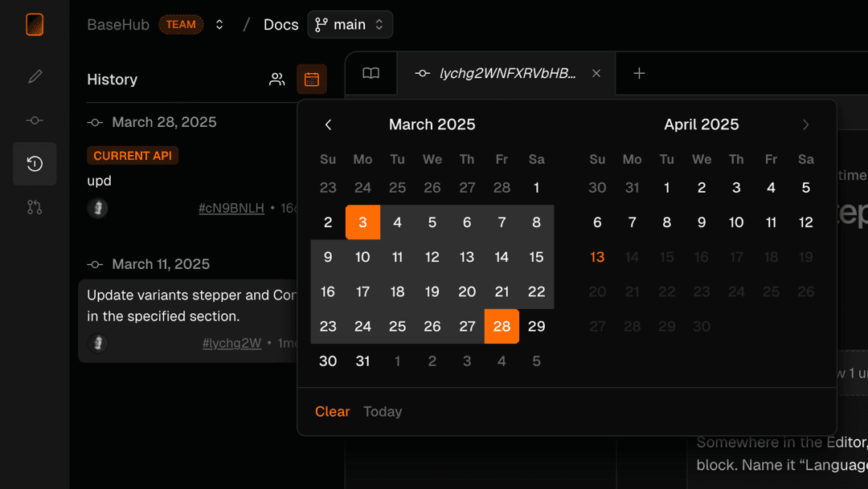Clear the selected date range
Image resolution: width=868 pixels, height=489 pixels.
coord(332,412)
